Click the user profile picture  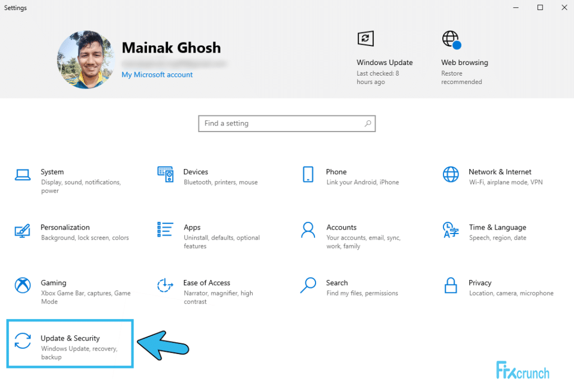click(86, 59)
